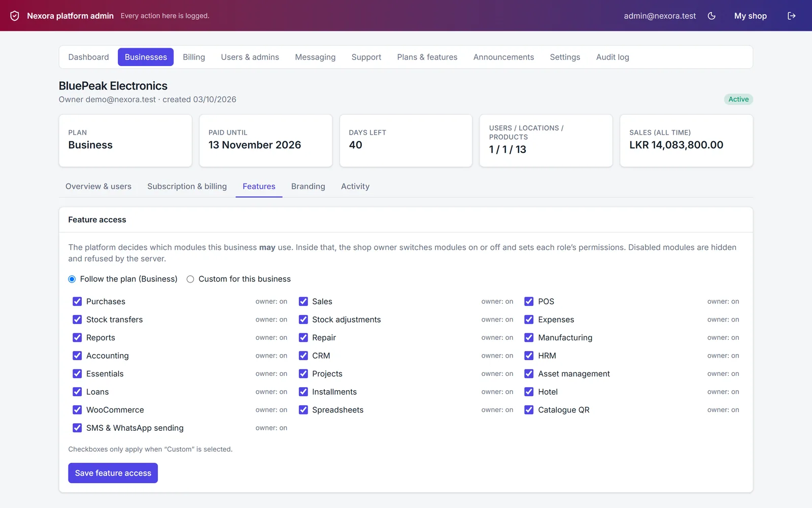812x508 pixels.
Task: Click Save feature access button
Action: point(113,473)
